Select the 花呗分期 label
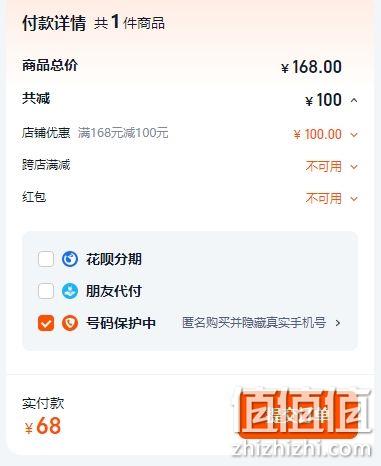 click(x=114, y=259)
